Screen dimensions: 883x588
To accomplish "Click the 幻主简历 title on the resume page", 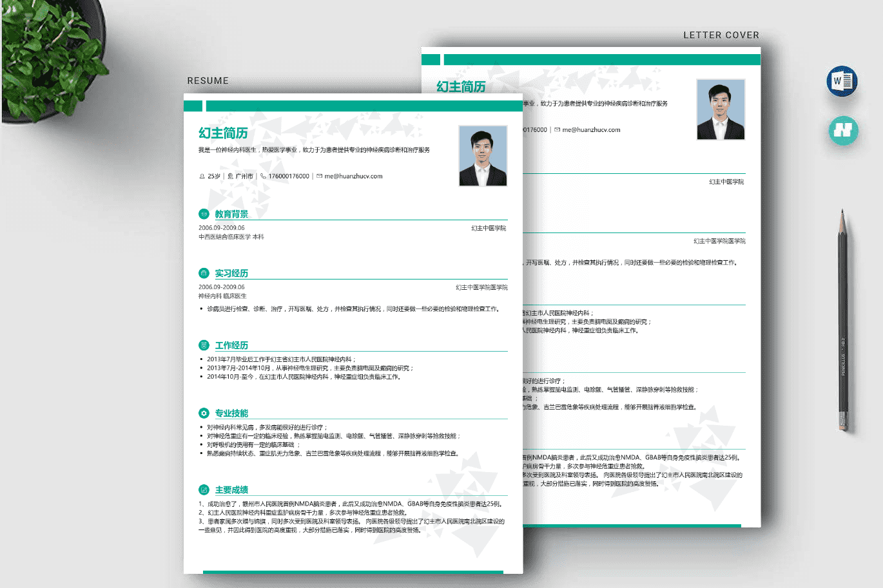I will click(223, 133).
